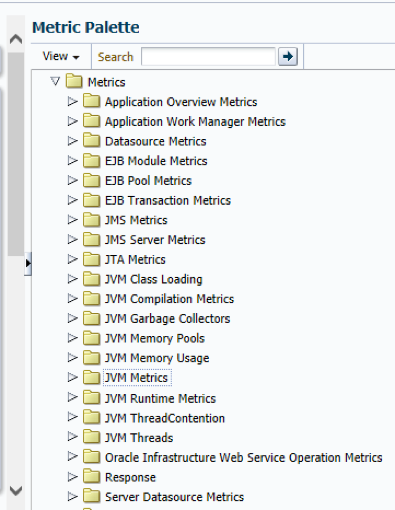This screenshot has height=510, width=395.
Task: Expand Application Overview Metrics node
Action: [x=72, y=101]
